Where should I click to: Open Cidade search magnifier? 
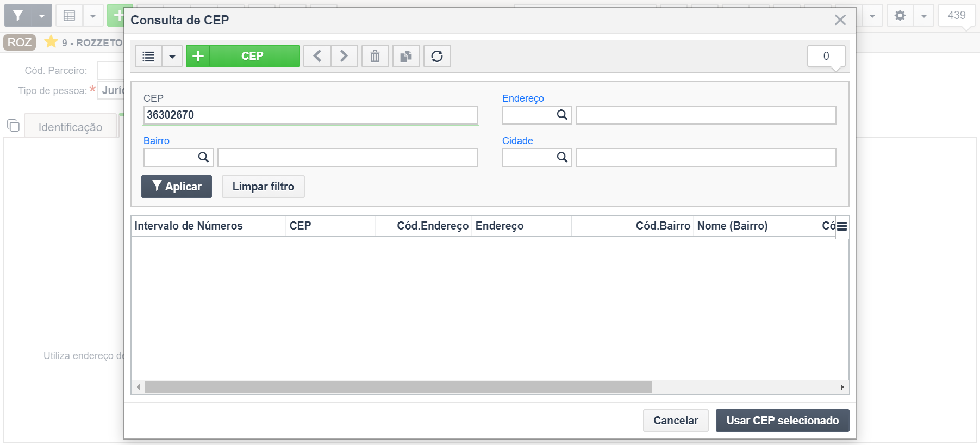pos(562,157)
